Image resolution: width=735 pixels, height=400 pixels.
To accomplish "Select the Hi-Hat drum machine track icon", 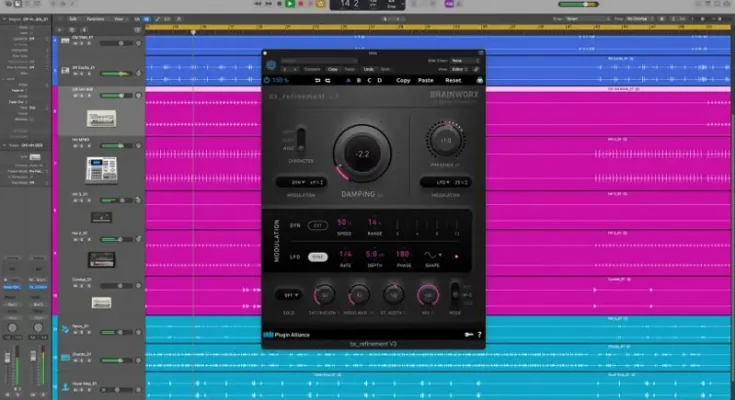I will (x=101, y=168).
